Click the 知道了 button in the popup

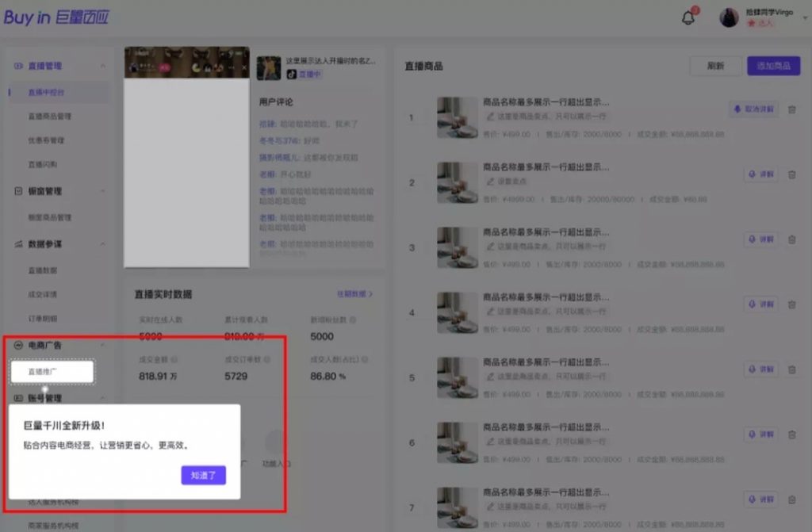point(204,475)
